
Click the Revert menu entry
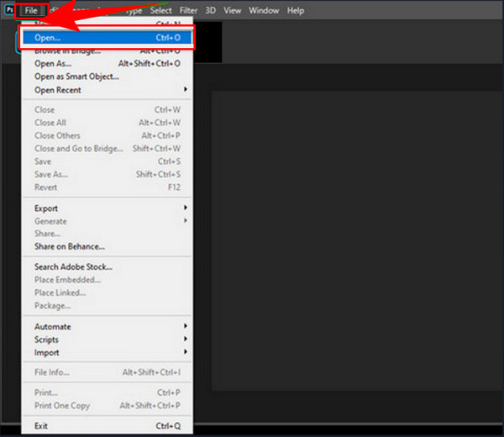(107, 187)
